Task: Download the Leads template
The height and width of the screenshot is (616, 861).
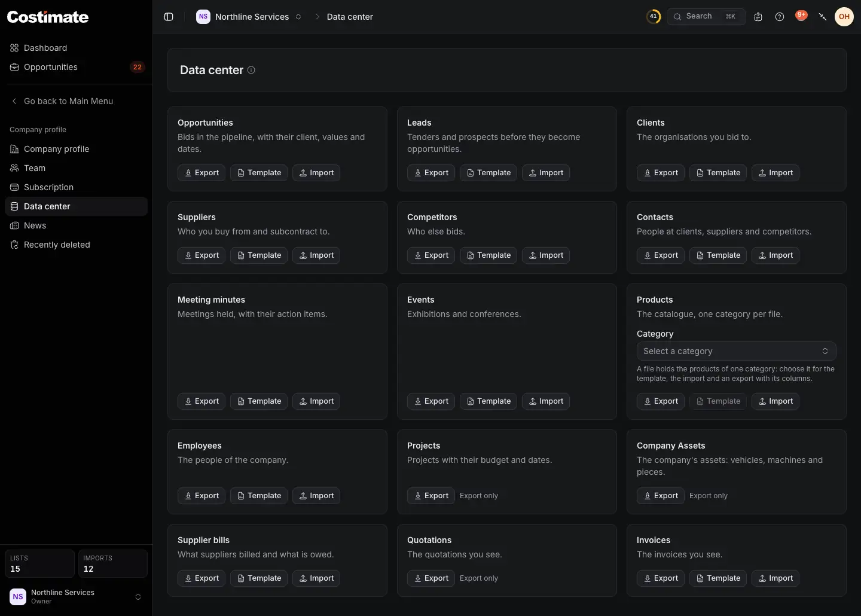Action: click(488, 173)
